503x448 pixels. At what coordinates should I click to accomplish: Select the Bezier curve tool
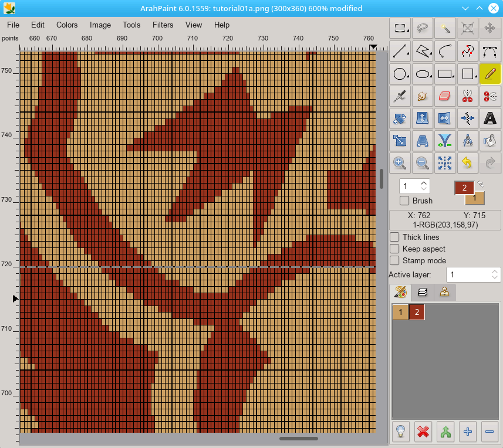[490, 51]
